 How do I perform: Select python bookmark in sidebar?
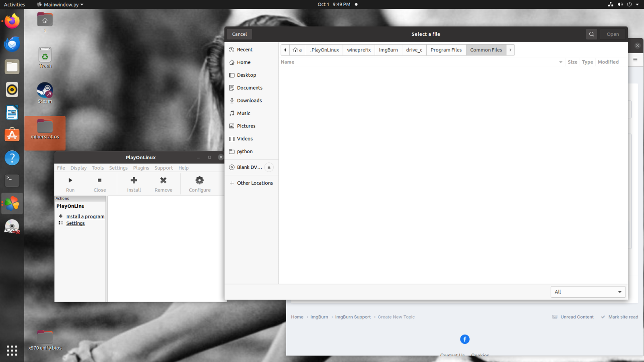pyautogui.click(x=252, y=152)
